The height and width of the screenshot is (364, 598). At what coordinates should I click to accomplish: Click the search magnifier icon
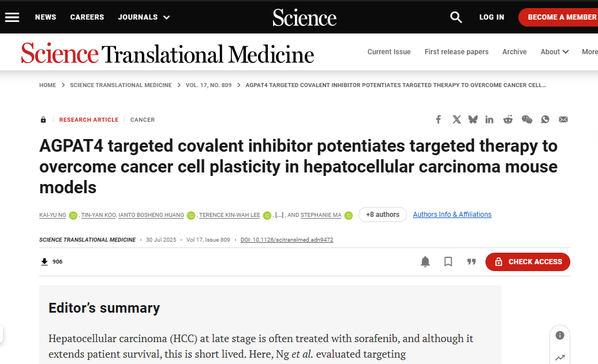pyautogui.click(x=456, y=17)
